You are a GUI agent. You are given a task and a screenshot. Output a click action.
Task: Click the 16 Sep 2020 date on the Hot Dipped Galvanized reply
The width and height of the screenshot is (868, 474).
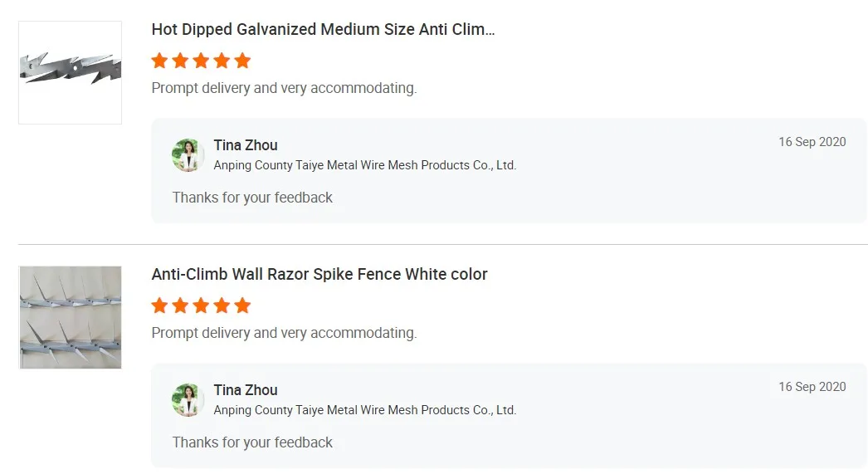click(x=812, y=142)
